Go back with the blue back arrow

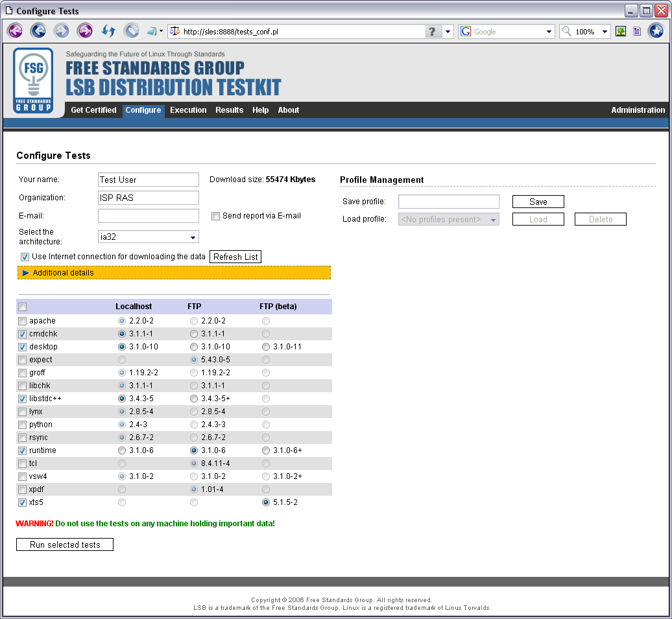[x=38, y=31]
